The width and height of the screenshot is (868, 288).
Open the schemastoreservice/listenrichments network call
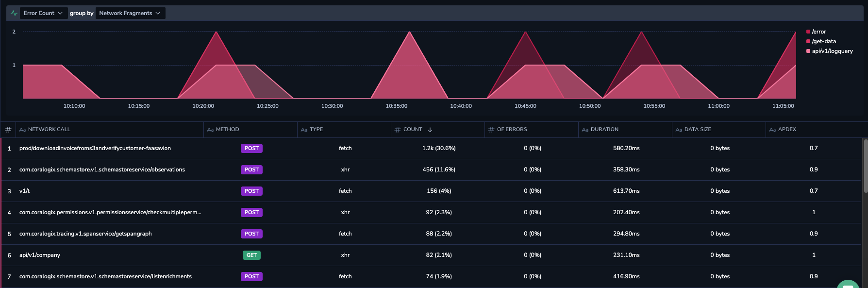tap(105, 276)
